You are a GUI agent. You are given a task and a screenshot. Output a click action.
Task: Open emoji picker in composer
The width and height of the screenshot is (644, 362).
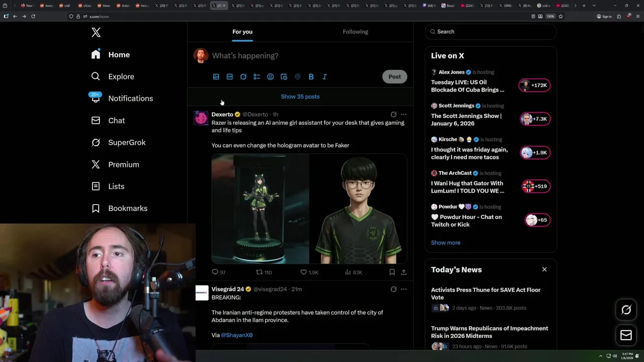(x=271, y=77)
